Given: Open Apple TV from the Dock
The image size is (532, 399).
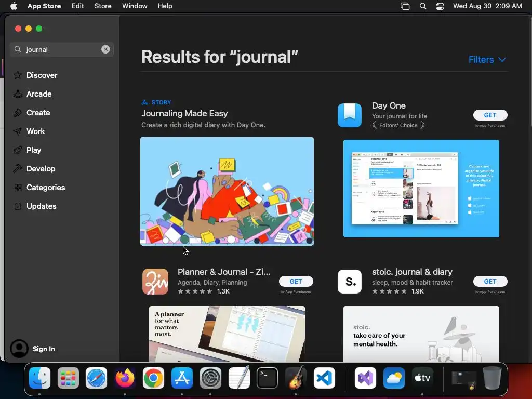Looking at the screenshot, I should pos(422,378).
